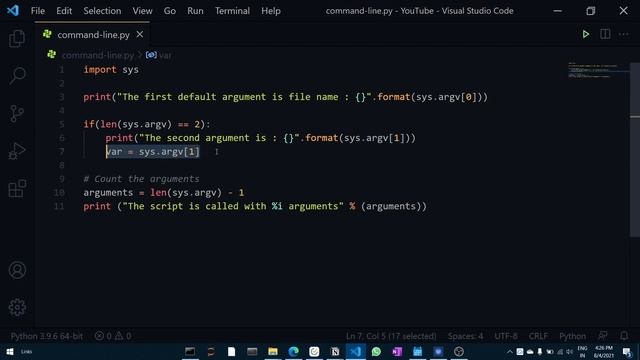640x360 pixels.
Task: Run Python file with play button
Action: [586, 34]
